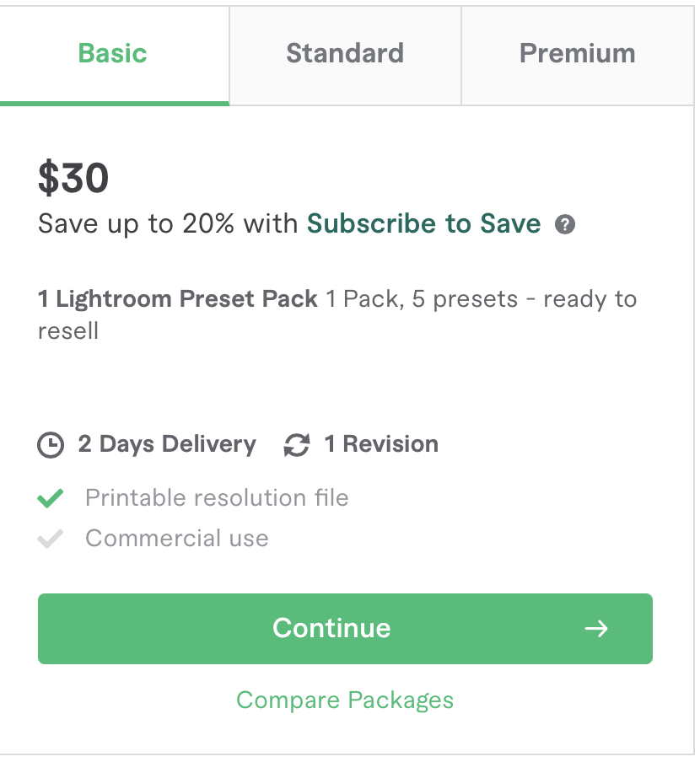Click 'Commercial use' feature text
This screenshot has height=762, width=700.
(177, 539)
